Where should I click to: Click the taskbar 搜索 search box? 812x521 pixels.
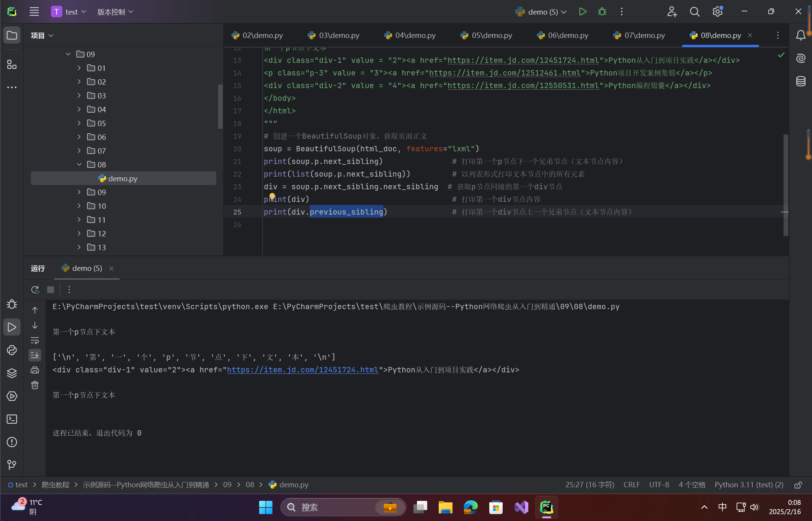[x=343, y=507]
